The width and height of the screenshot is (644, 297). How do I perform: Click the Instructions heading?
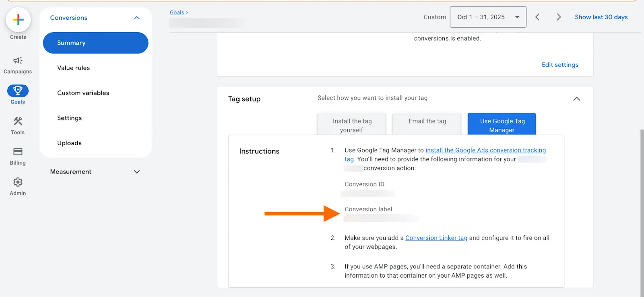tap(259, 151)
